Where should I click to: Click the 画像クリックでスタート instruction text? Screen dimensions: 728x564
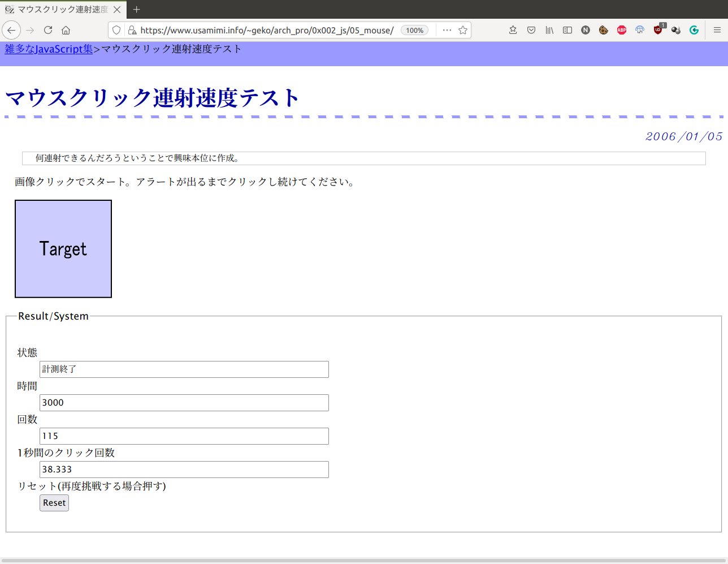point(185,182)
